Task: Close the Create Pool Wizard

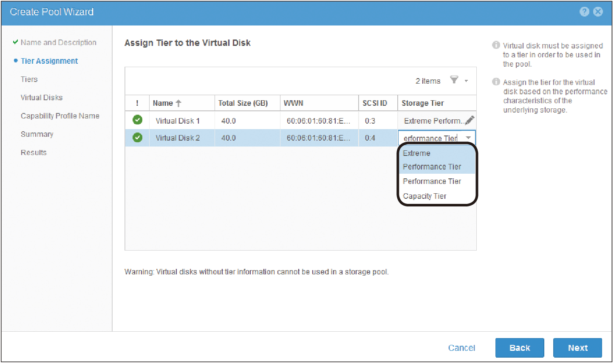Action: coord(598,12)
